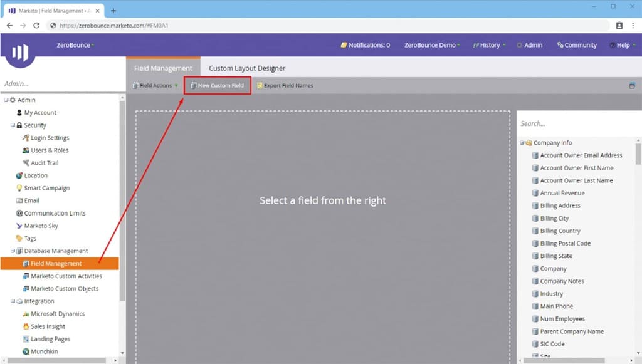
Task: Open the Field Actions dropdown
Action: (155, 85)
